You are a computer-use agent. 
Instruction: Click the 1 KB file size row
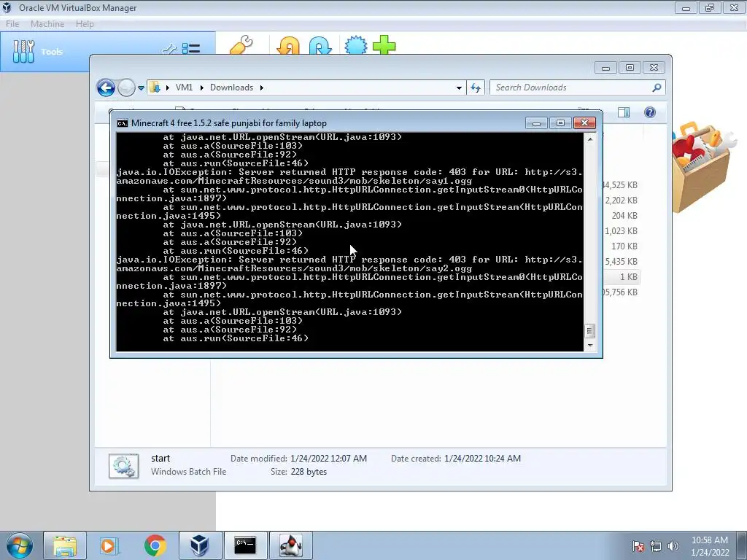[x=628, y=276]
